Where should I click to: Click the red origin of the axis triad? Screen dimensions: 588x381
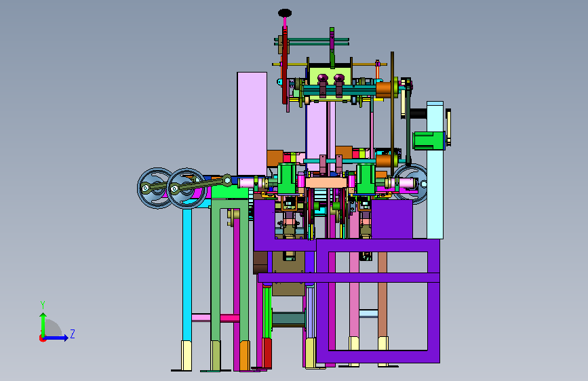point(42,338)
